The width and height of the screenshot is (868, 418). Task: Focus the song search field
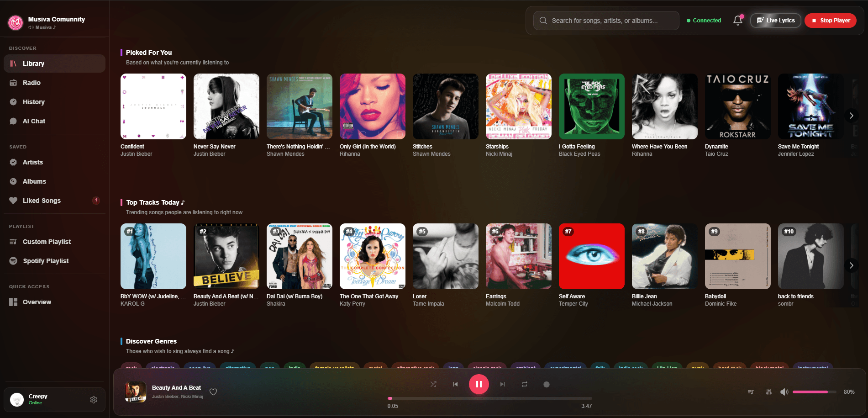(x=606, y=21)
